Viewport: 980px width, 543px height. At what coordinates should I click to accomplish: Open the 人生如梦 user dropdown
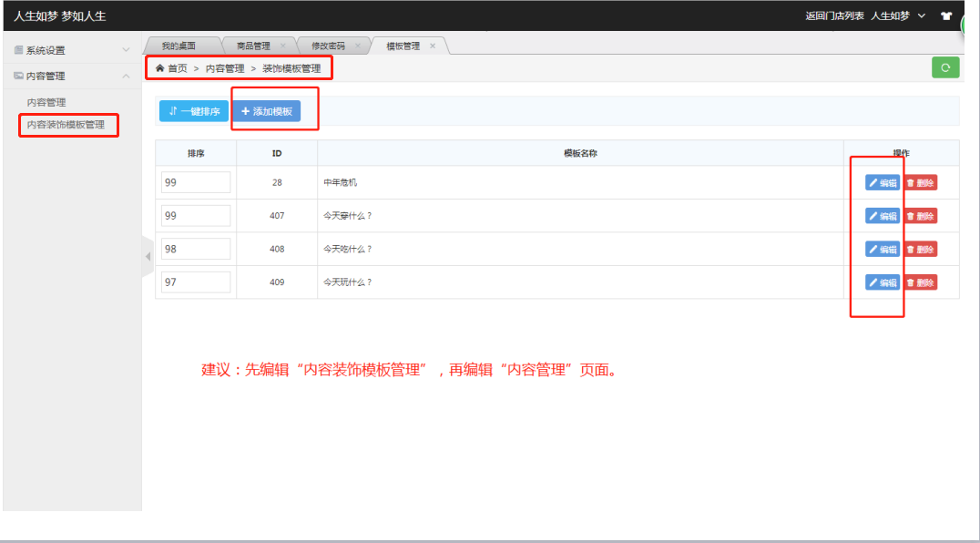point(897,15)
